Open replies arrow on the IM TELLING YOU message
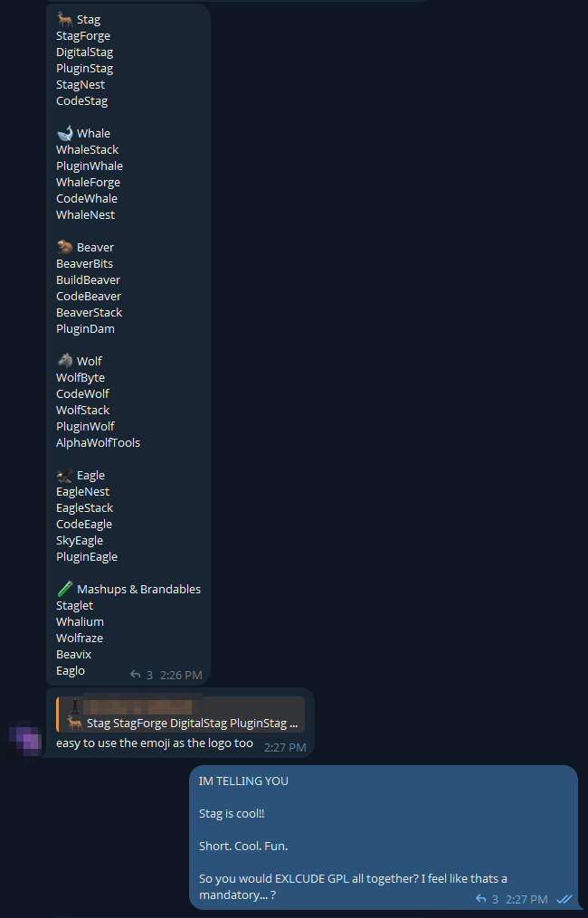 pyautogui.click(x=481, y=899)
